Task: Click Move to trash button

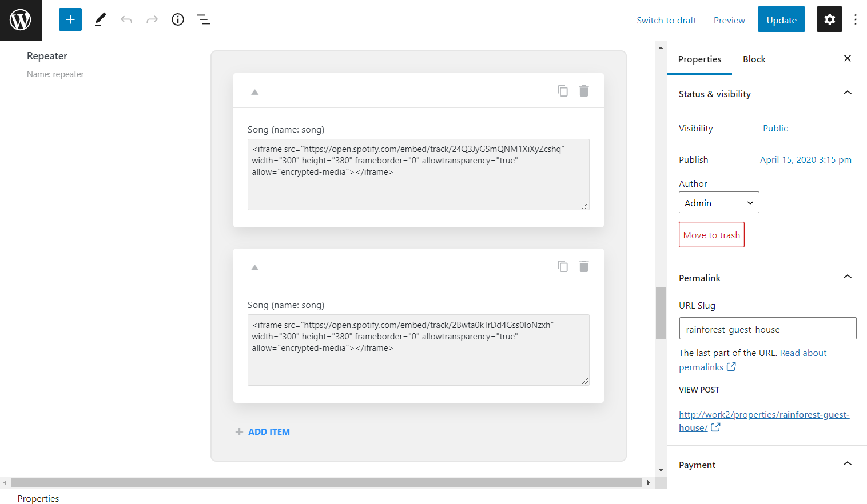Action: (x=711, y=235)
